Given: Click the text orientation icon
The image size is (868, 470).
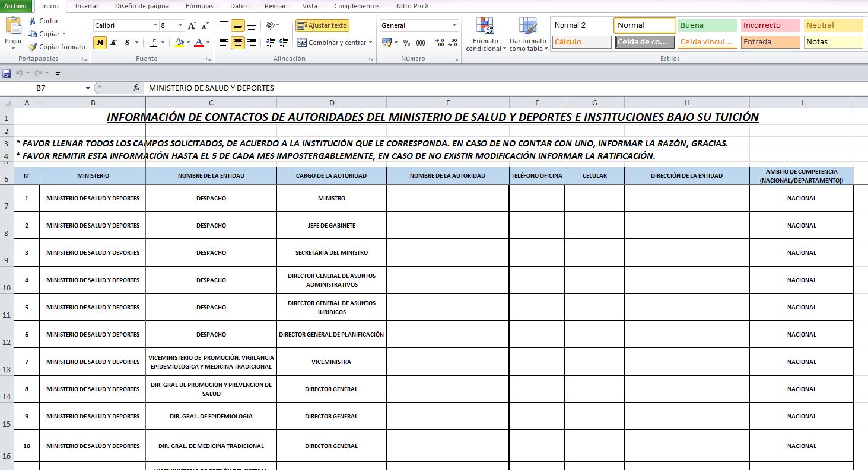Looking at the screenshot, I should (271, 25).
